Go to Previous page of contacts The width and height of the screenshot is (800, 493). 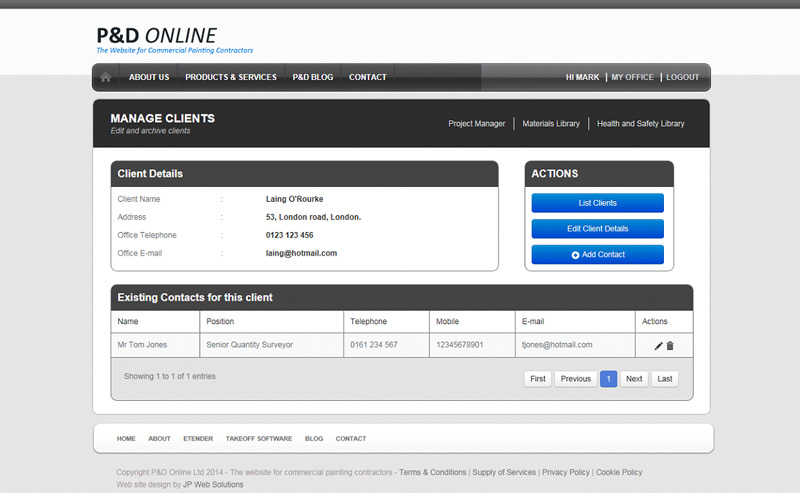pyautogui.click(x=576, y=379)
